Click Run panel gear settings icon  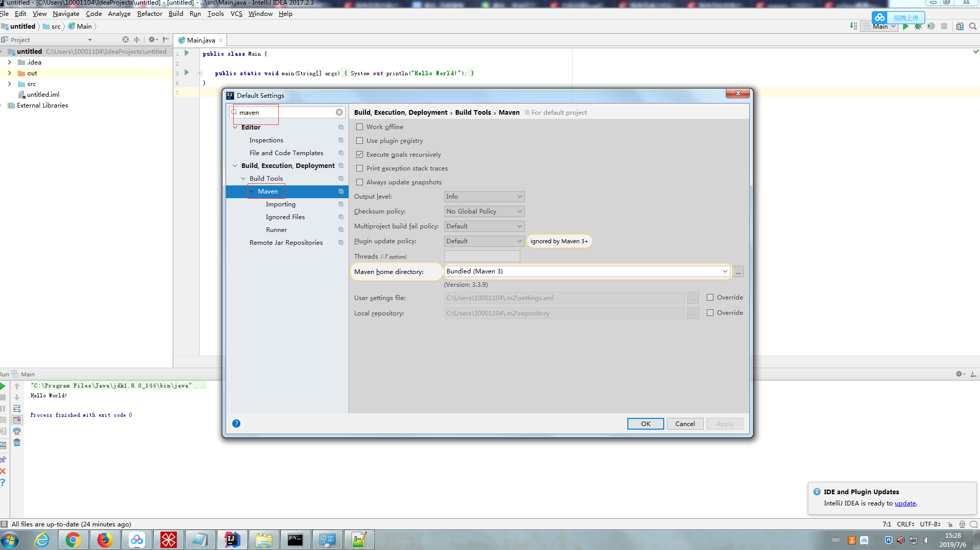[960, 374]
